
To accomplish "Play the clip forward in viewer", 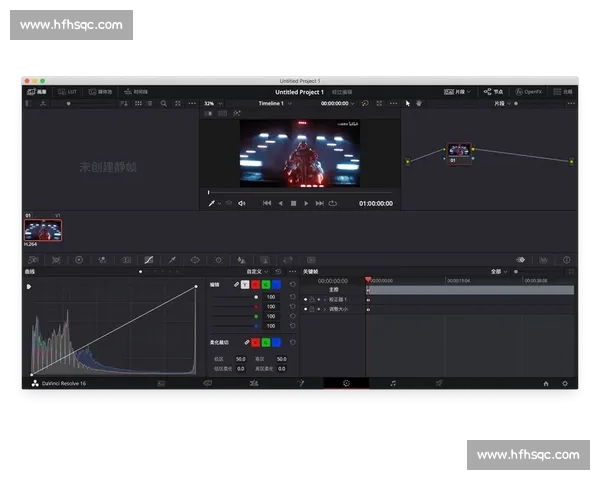I will [306, 203].
